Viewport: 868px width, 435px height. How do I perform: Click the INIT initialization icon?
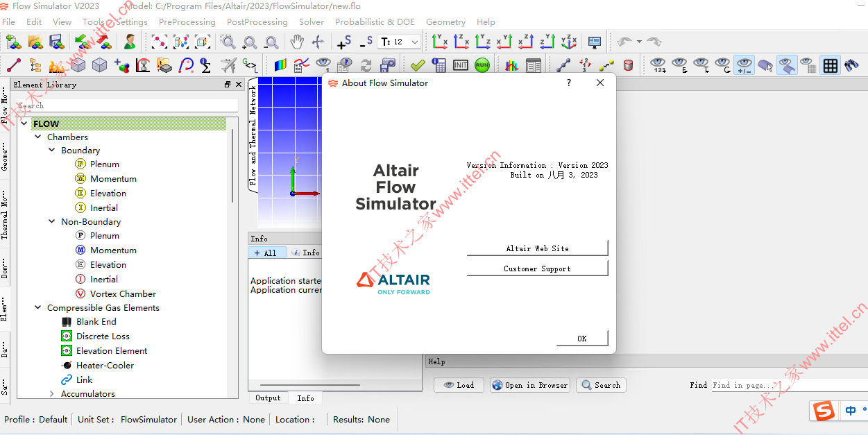click(461, 65)
